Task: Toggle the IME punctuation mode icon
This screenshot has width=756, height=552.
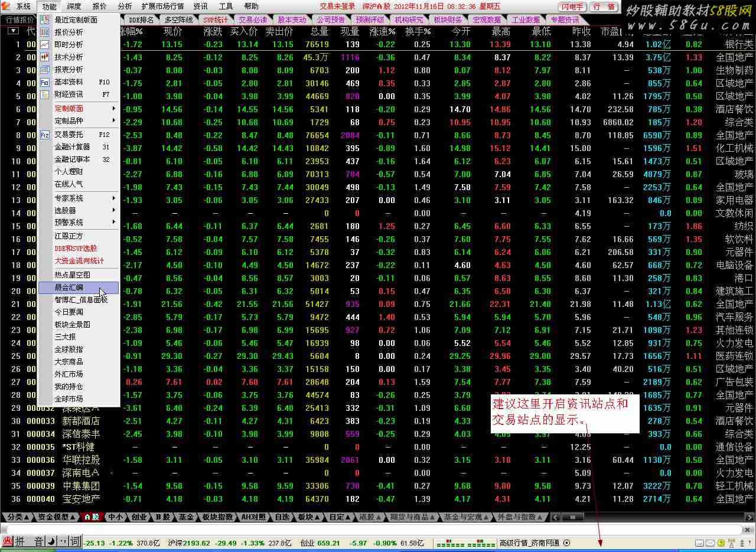Action: (x=63, y=541)
